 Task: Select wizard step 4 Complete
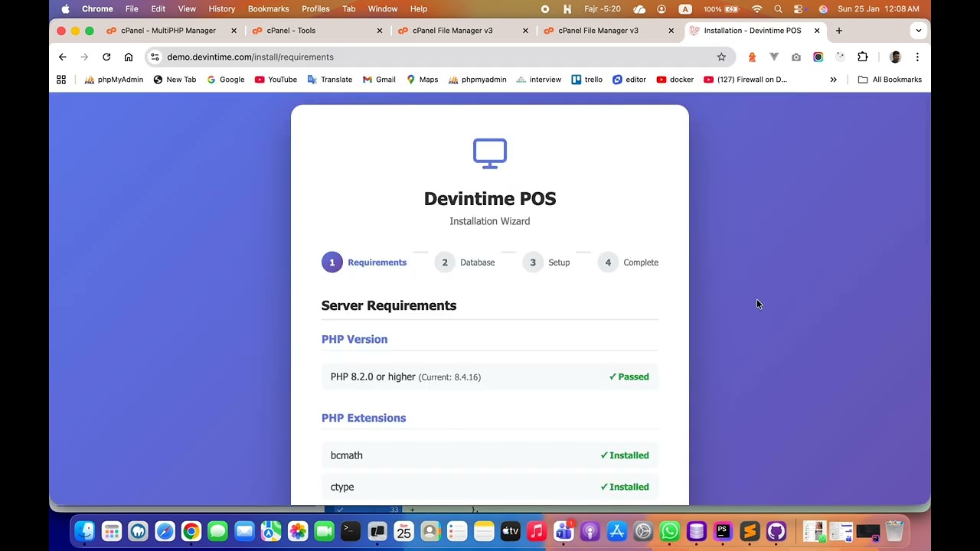click(x=628, y=262)
